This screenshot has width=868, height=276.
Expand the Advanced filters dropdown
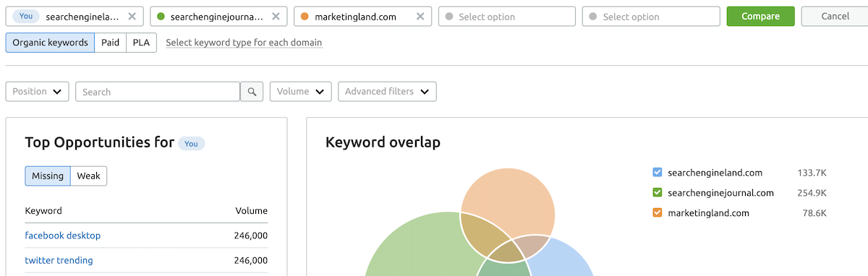point(387,92)
